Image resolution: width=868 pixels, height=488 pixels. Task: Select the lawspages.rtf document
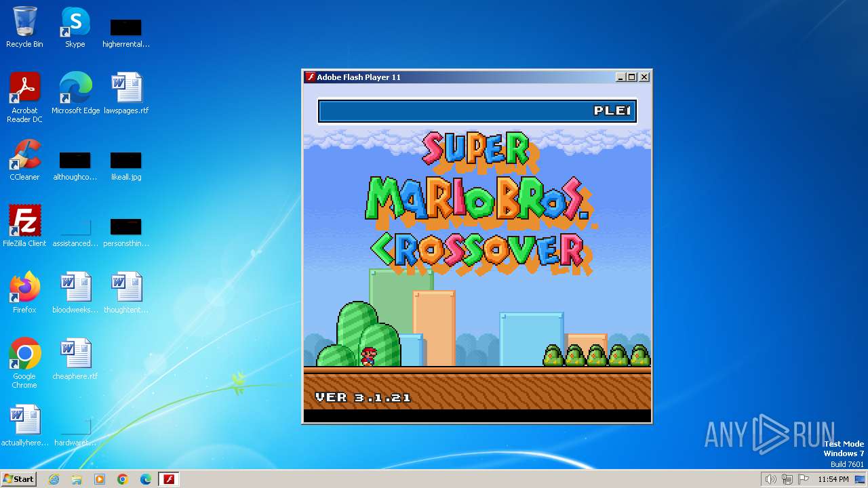126,94
